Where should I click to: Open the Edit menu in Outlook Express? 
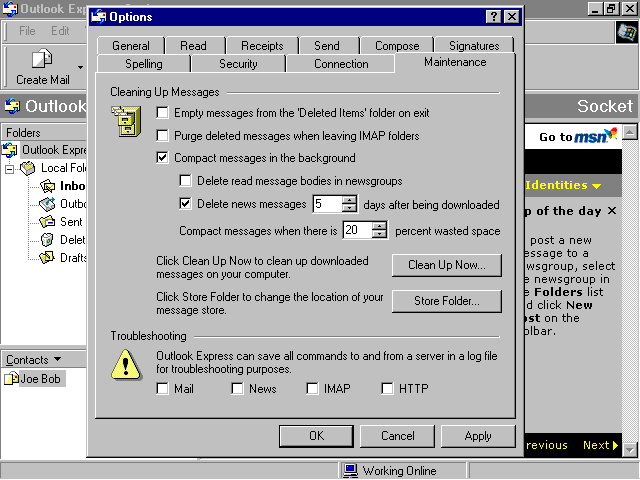[60, 31]
